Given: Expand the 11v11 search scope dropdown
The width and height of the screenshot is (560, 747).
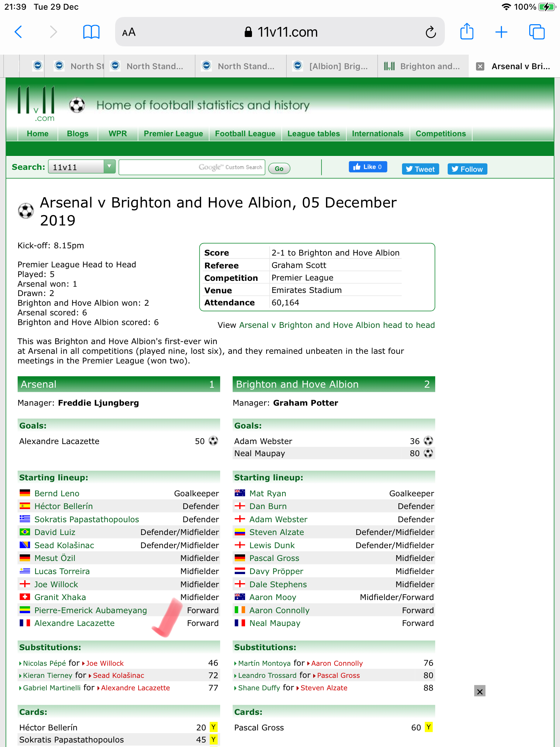Looking at the screenshot, I should [82, 167].
